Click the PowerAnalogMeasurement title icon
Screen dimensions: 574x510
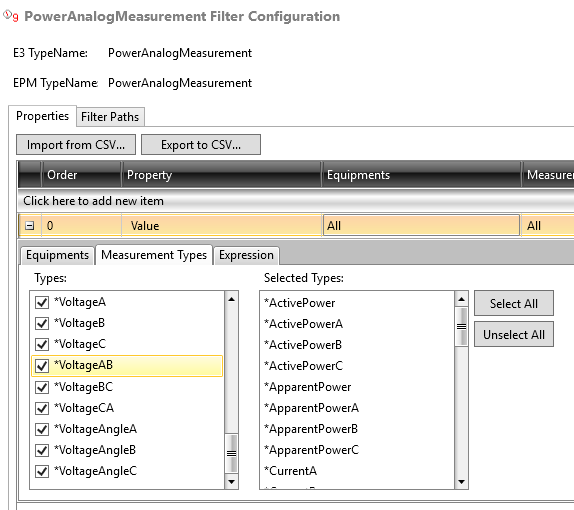pos(11,16)
